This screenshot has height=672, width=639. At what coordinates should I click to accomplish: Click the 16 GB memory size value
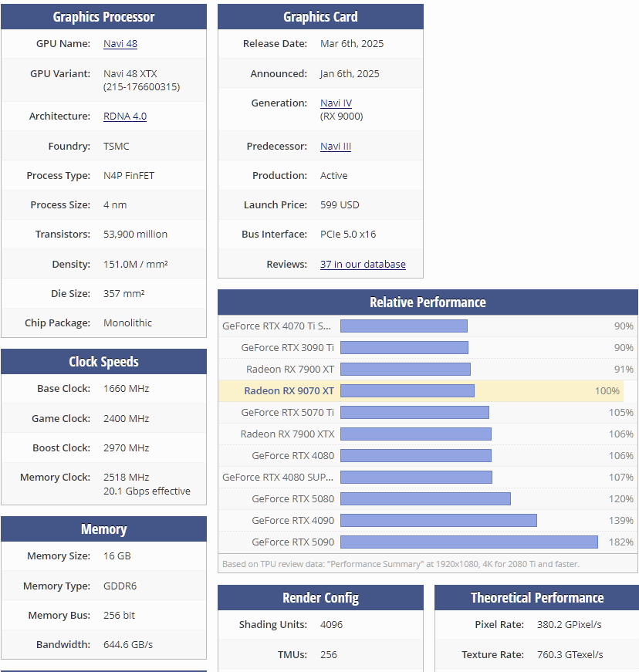click(117, 555)
